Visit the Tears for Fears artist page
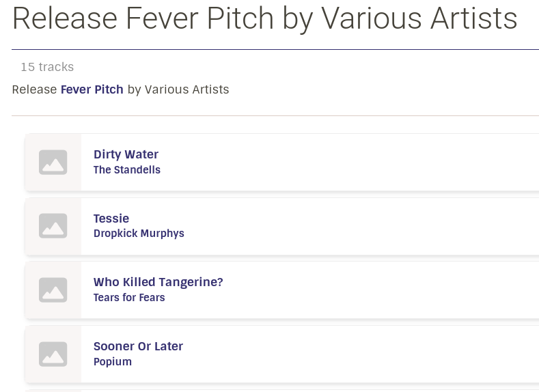The width and height of the screenshot is (539, 392). click(x=129, y=298)
